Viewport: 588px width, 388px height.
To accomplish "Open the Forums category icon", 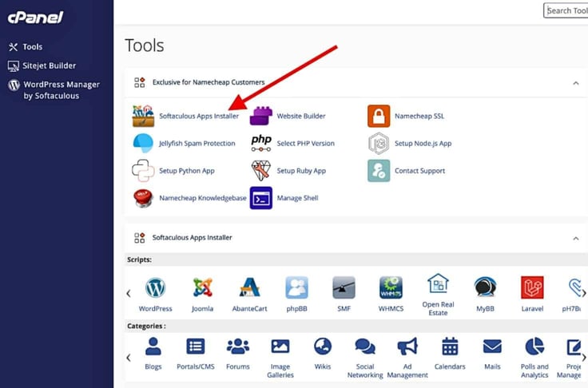I will [x=238, y=346].
